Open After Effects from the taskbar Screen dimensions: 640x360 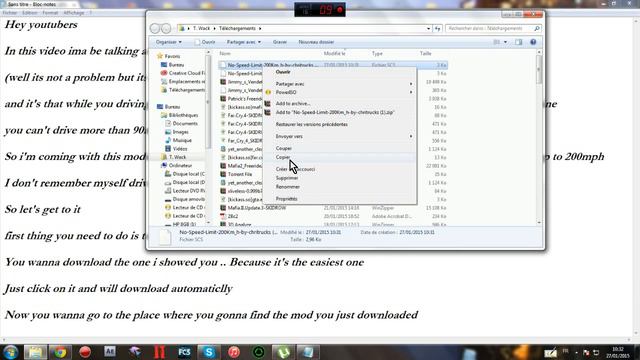pos(109,352)
